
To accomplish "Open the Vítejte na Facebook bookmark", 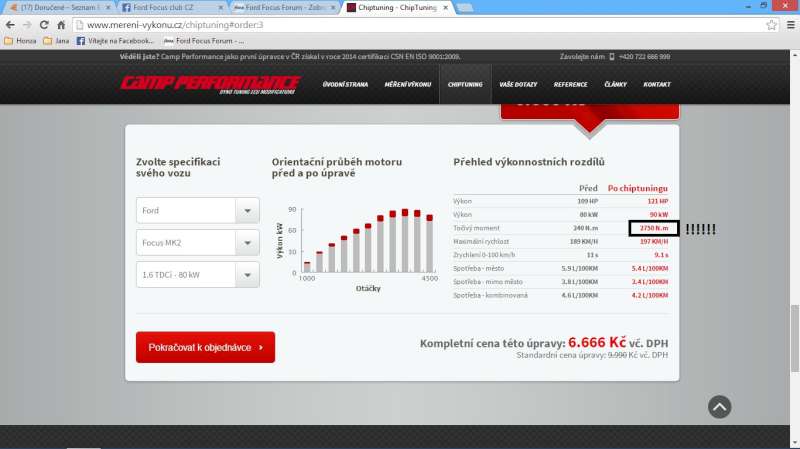I will [115, 41].
